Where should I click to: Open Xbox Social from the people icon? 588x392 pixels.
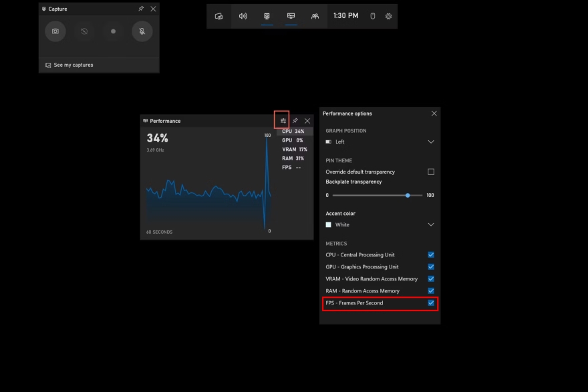(315, 16)
